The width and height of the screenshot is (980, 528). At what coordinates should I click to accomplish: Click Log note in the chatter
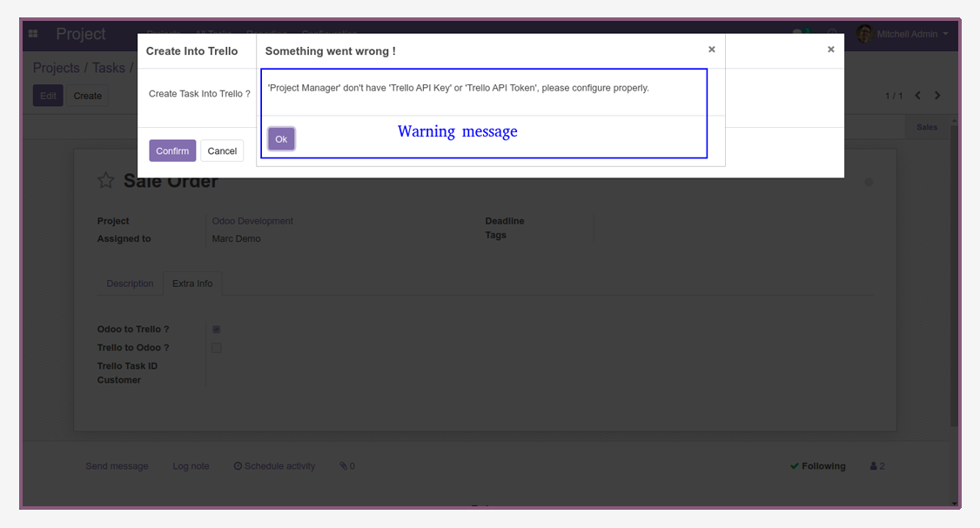click(191, 466)
